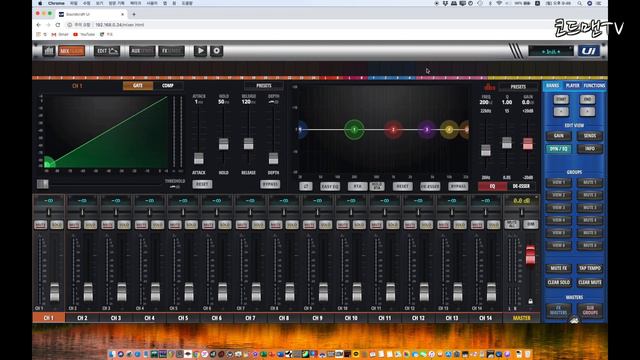The width and height of the screenshot is (640, 360).
Task: Open the EQ PRESETS menu
Action: tap(518, 87)
